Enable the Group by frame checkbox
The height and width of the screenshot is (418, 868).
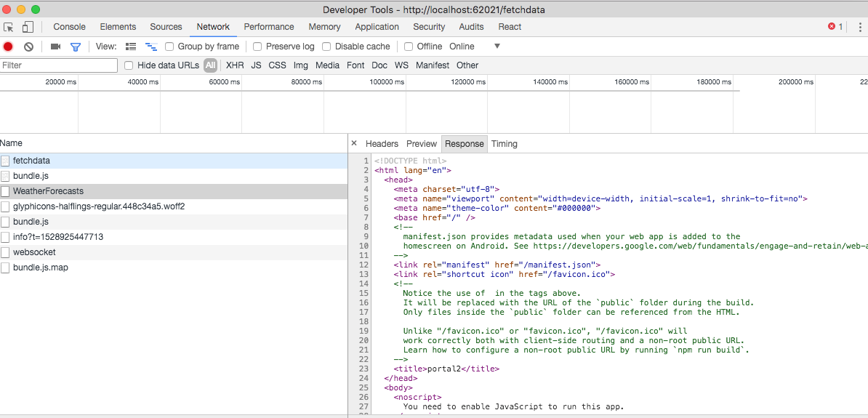point(169,47)
